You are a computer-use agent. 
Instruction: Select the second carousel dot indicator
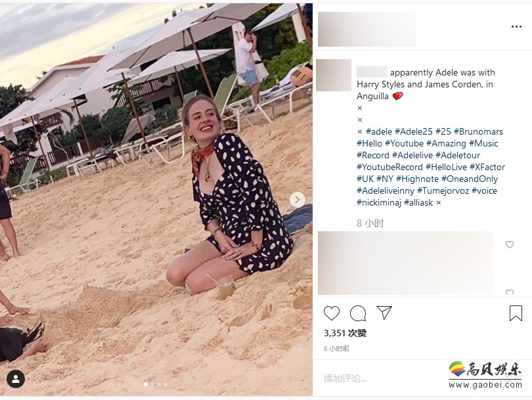click(152, 384)
